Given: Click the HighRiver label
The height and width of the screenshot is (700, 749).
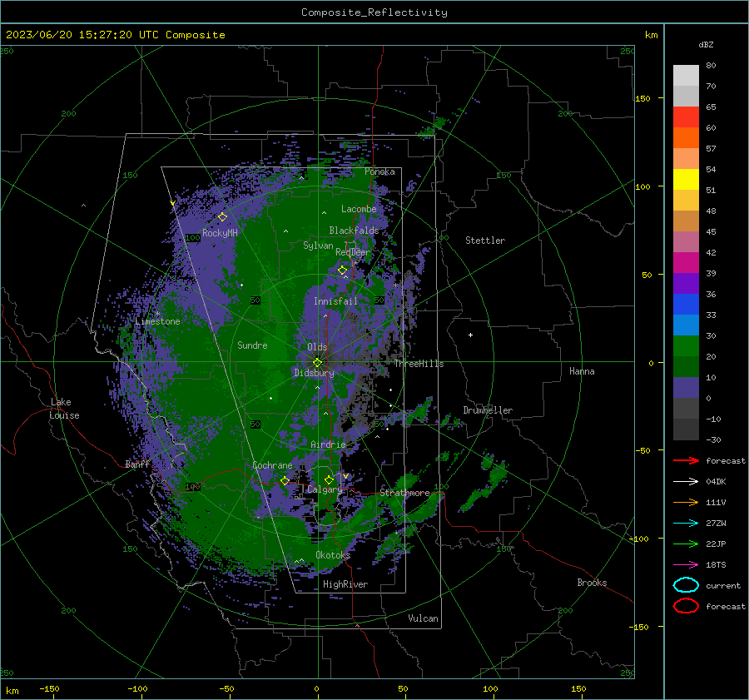Looking at the screenshot, I should tap(345, 584).
